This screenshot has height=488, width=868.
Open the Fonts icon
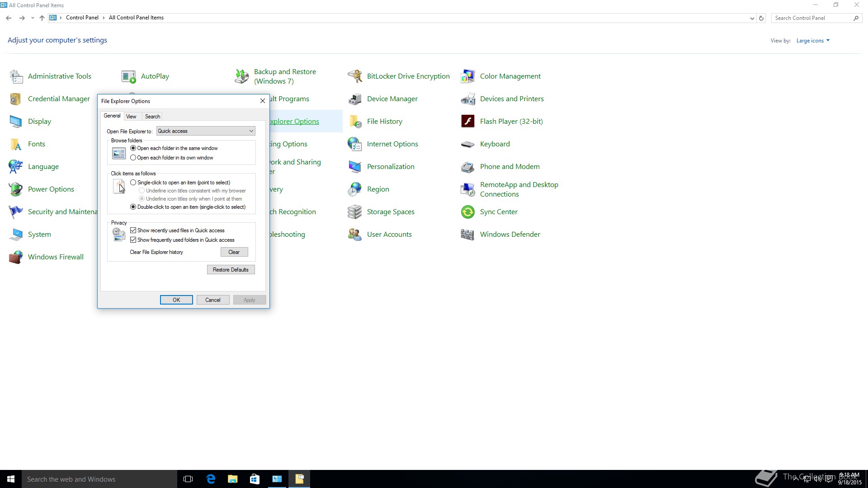point(16,144)
